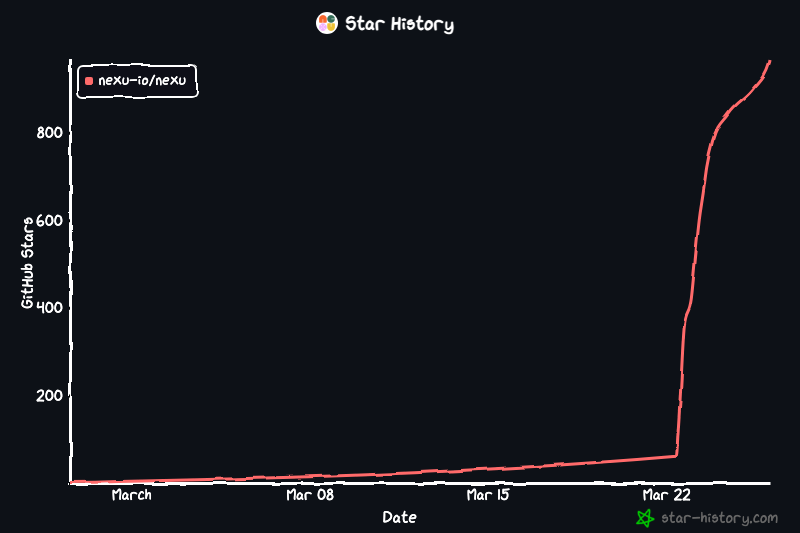Click the Date axis title
The width and height of the screenshot is (800, 533).
[x=399, y=517]
